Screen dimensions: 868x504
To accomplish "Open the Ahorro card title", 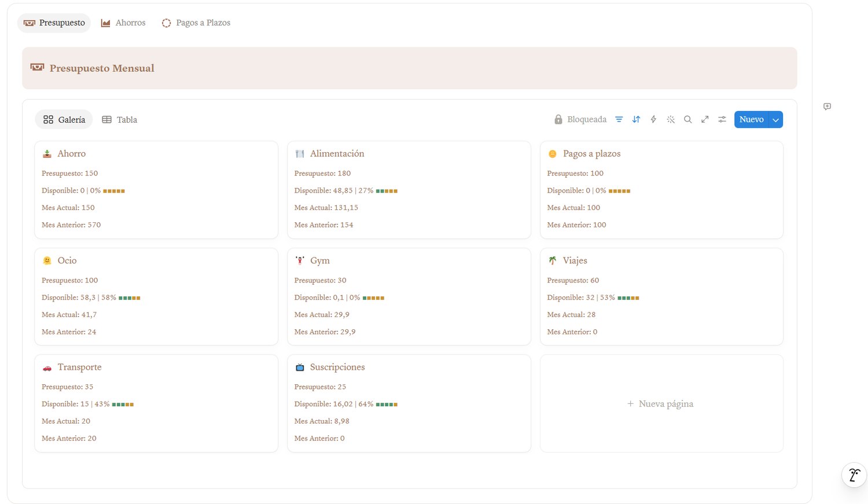I will (x=72, y=154).
